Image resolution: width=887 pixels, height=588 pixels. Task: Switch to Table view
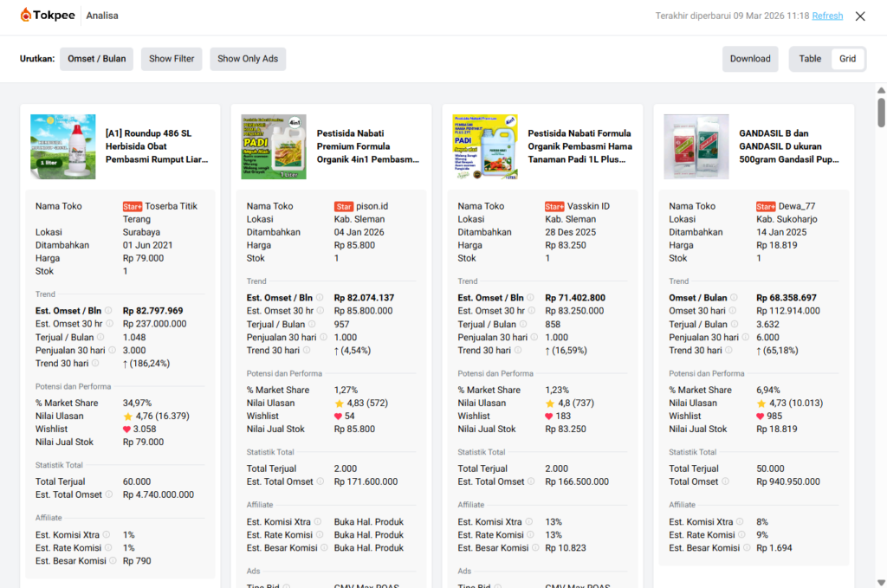pos(810,59)
